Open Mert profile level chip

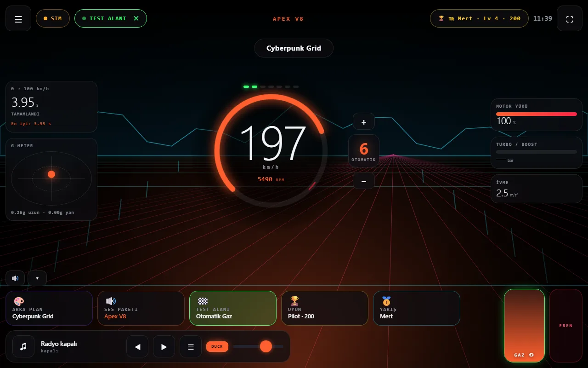[x=479, y=18]
